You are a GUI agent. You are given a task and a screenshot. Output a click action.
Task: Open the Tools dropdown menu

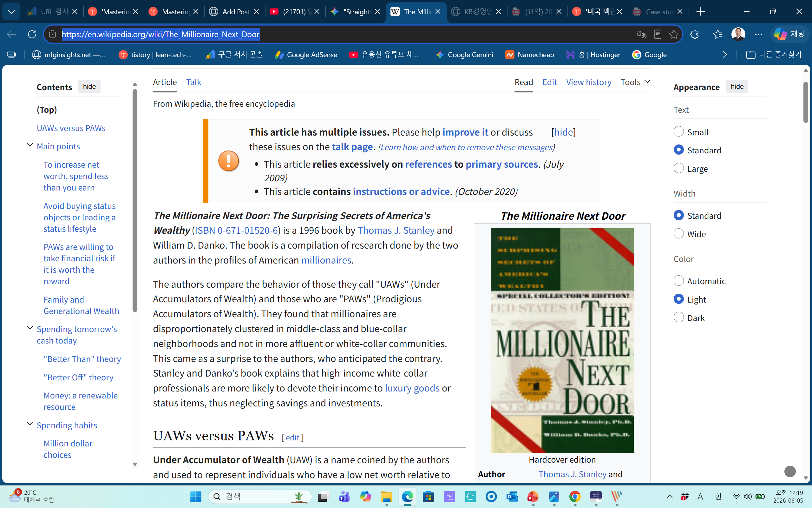tap(635, 82)
